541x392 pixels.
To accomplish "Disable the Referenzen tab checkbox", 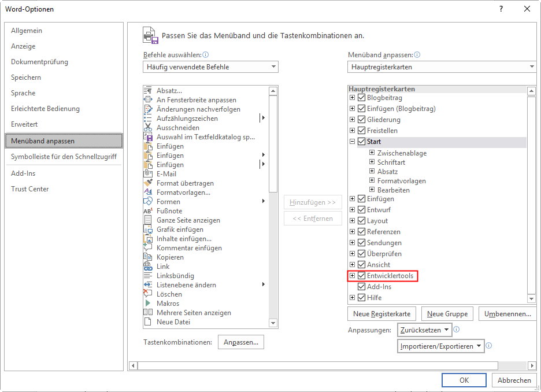I will (x=362, y=231).
